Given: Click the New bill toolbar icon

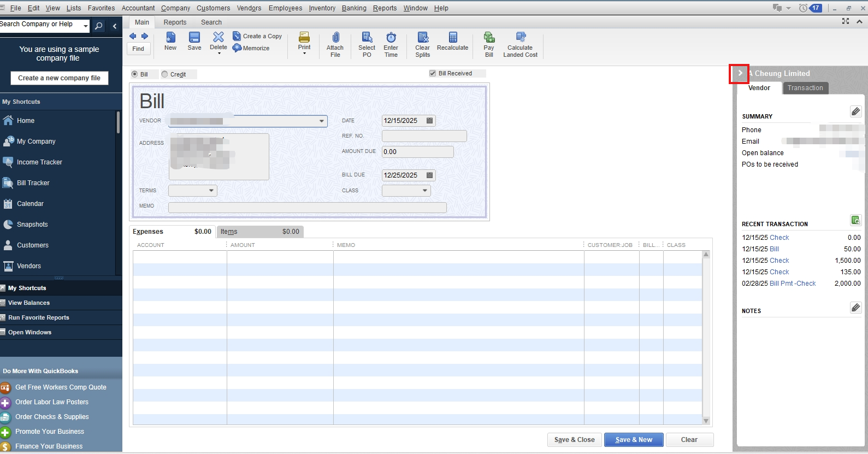Looking at the screenshot, I should coord(170,37).
